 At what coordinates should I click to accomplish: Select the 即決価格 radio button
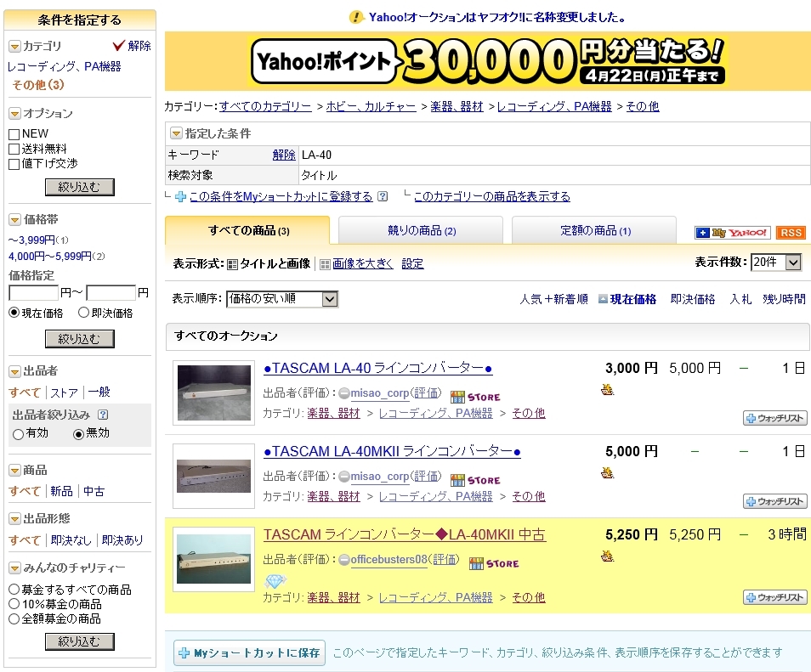pos(84,313)
